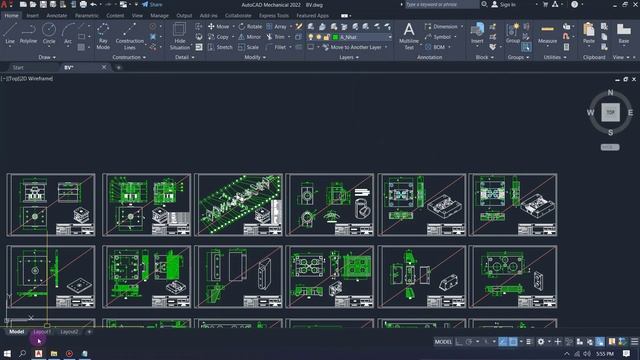Click the Dimension tool

[441, 26]
